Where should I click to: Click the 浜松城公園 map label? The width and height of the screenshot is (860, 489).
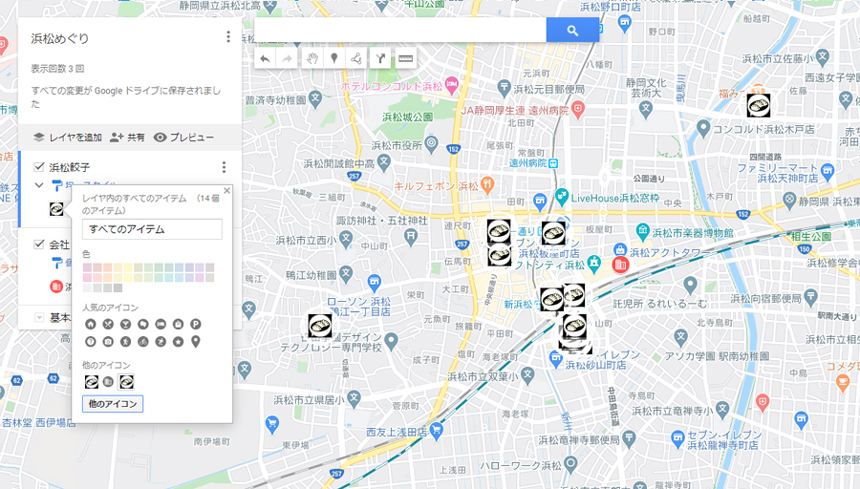(x=408, y=117)
